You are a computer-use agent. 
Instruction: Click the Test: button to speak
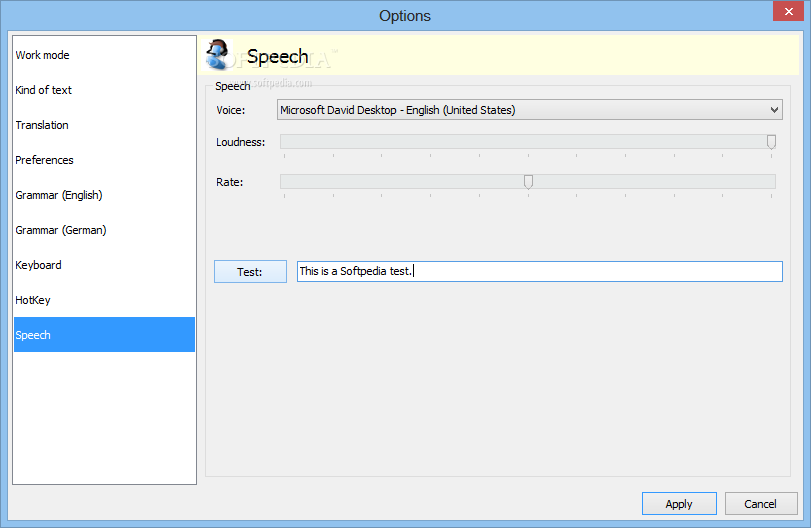pyautogui.click(x=250, y=271)
